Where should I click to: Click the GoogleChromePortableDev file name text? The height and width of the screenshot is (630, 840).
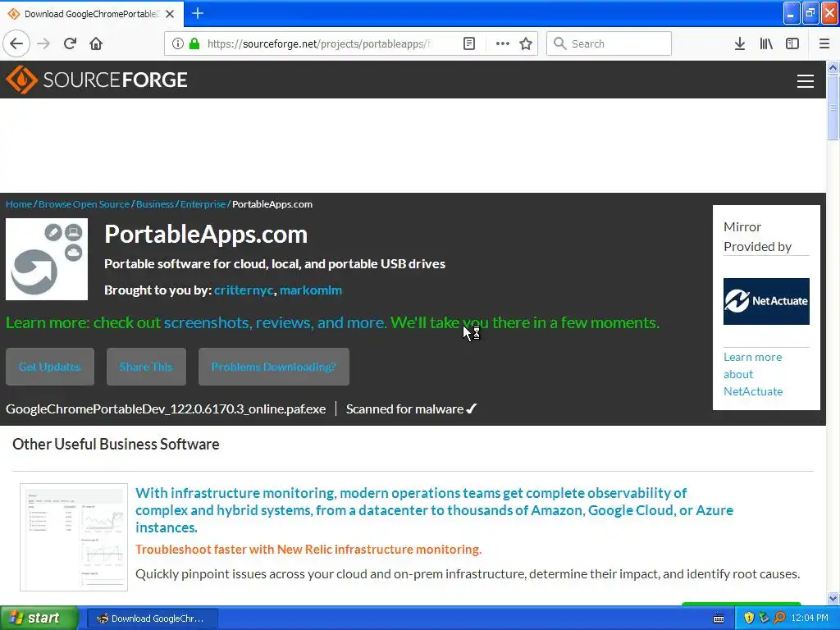[x=166, y=409]
